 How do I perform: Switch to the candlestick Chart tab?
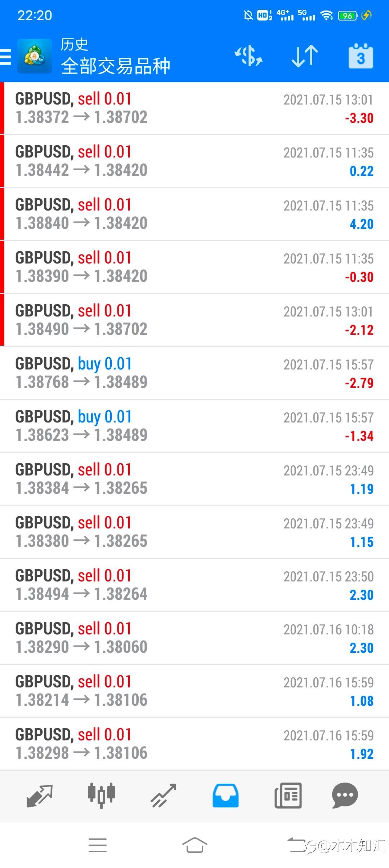[101, 795]
